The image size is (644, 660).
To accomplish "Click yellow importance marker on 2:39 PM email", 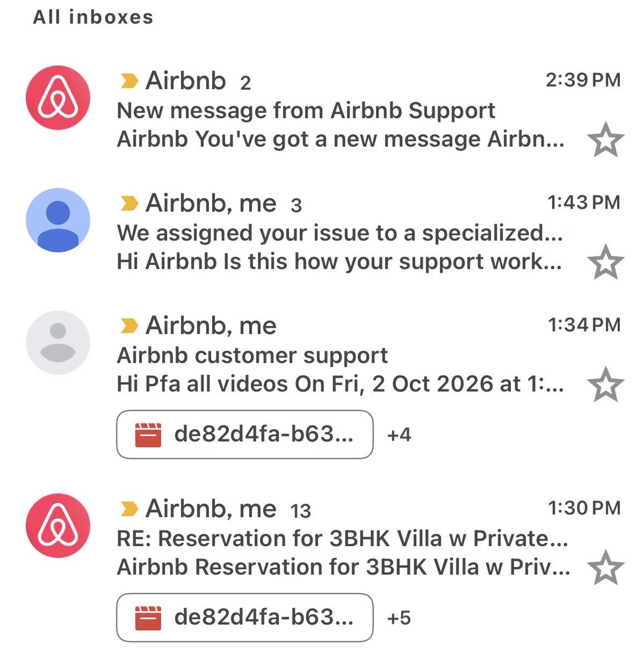I will [129, 81].
